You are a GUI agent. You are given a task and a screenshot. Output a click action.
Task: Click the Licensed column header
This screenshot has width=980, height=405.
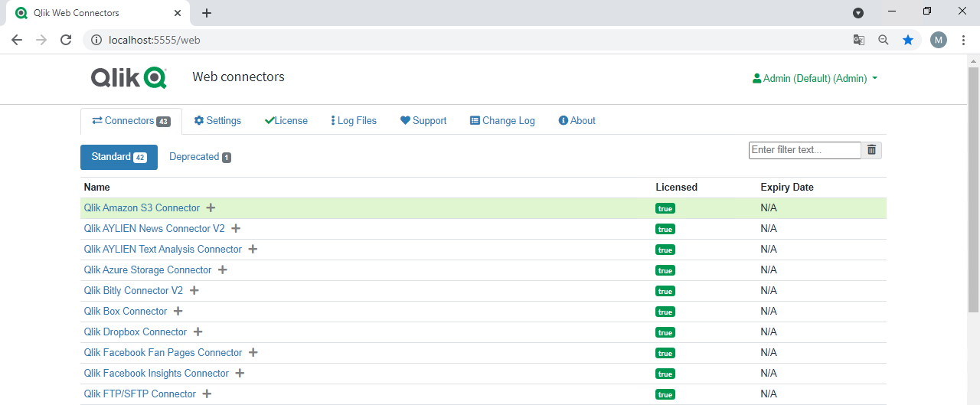pyautogui.click(x=677, y=188)
